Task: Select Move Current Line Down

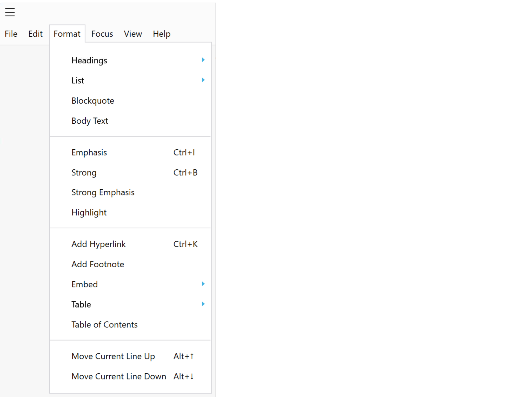Action: point(130,376)
